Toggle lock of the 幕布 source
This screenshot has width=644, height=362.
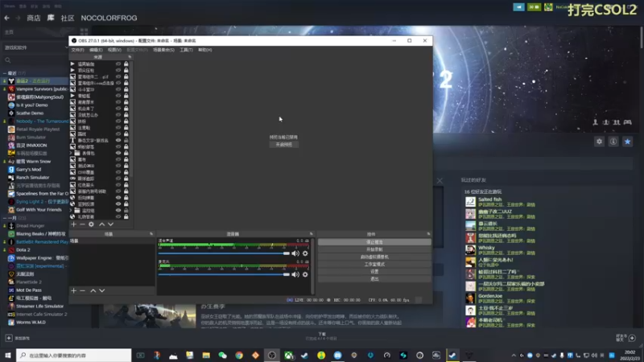[x=126, y=159]
